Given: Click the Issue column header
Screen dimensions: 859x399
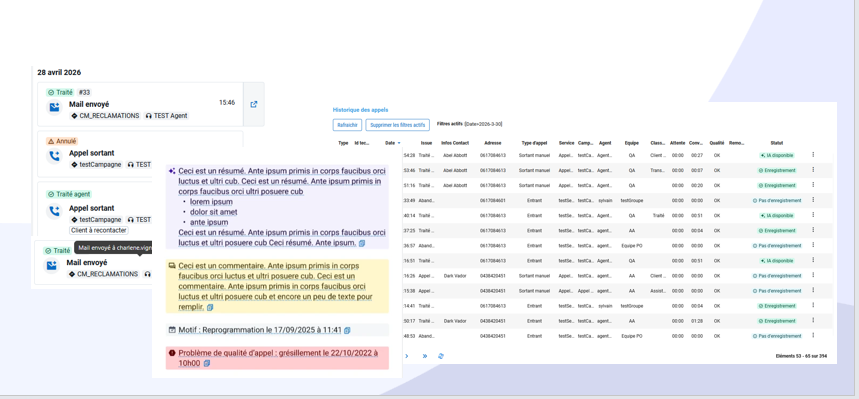Looking at the screenshot, I should (426, 143).
